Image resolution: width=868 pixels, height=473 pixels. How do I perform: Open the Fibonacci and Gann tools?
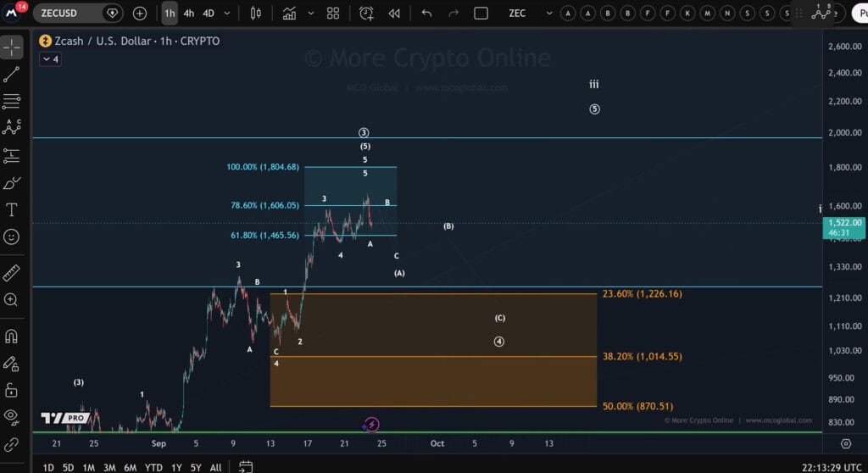pyautogui.click(x=12, y=101)
